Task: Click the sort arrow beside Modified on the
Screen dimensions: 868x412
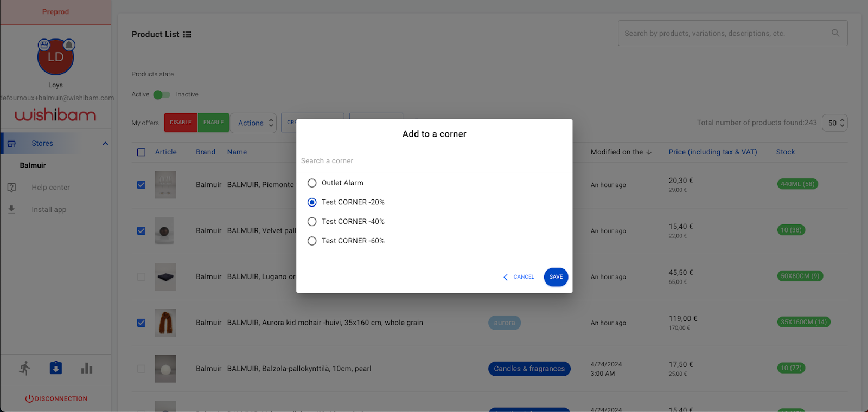Action: [x=649, y=152]
